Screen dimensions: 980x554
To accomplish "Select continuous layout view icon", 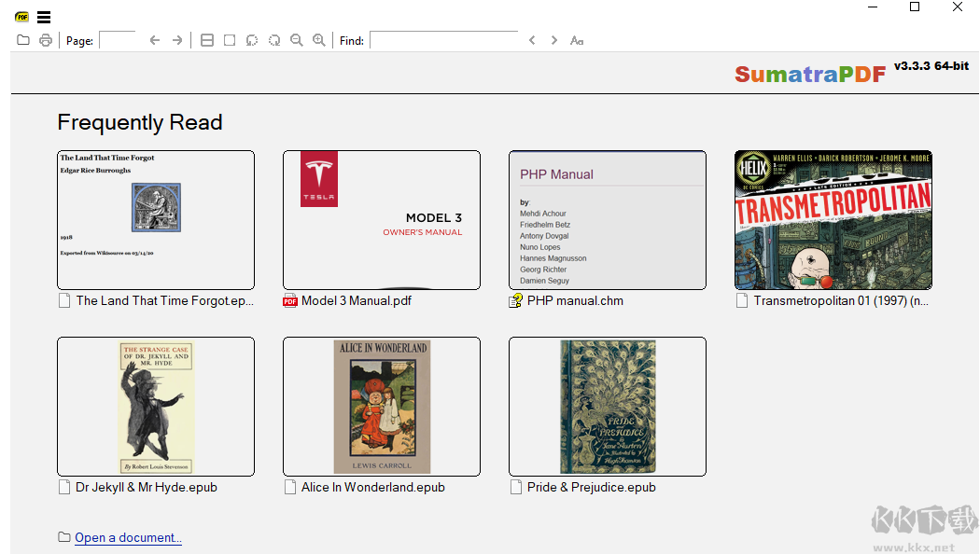I will tap(207, 40).
